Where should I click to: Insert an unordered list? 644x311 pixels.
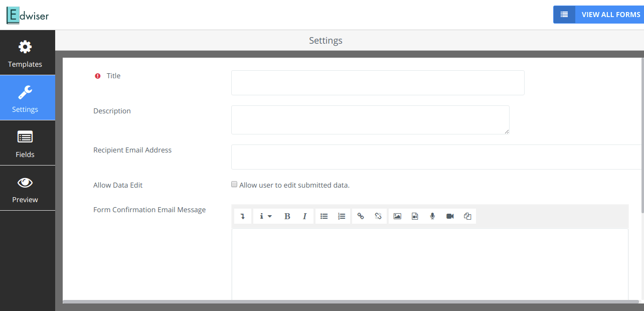[x=324, y=216]
